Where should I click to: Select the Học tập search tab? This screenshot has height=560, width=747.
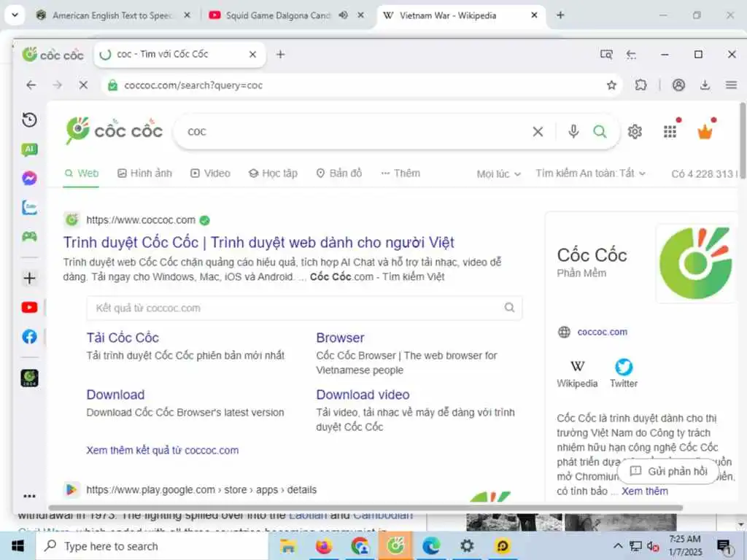tap(273, 174)
